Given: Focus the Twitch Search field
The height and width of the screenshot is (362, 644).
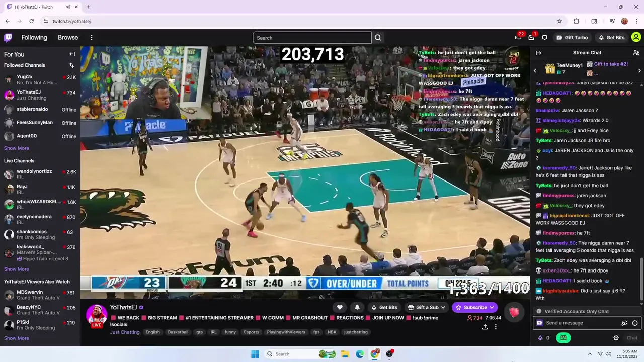Looking at the screenshot, I should [312, 38].
